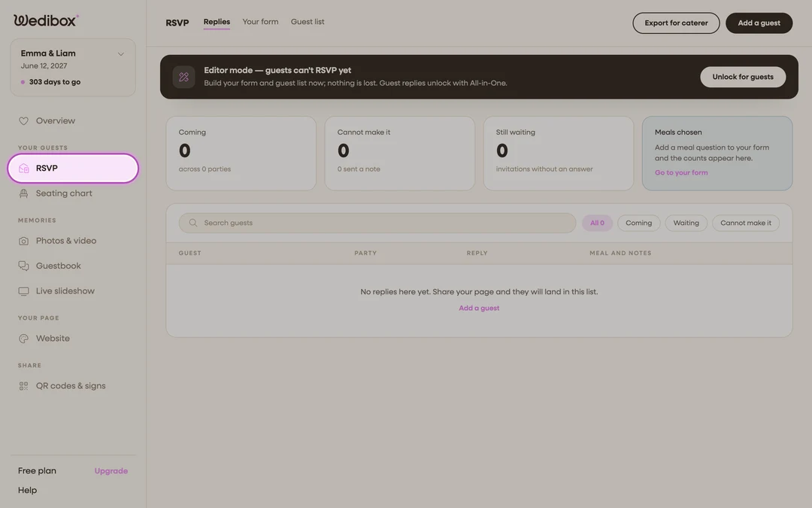Click the Overview heart icon
This screenshot has width=812, height=508.
click(23, 120)
